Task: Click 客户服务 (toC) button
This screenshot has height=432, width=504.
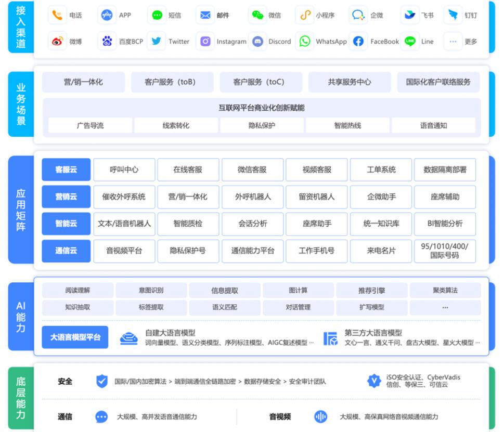Action: click(x=261, y=82)
